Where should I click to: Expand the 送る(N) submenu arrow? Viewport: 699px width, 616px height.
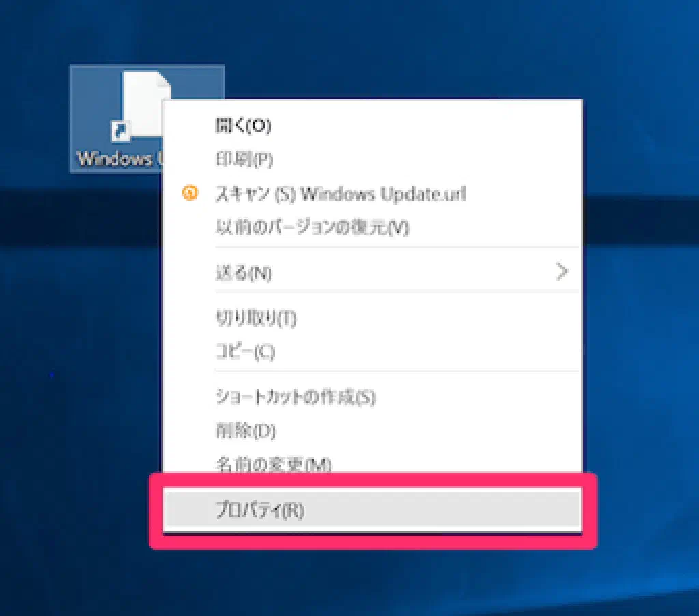tap(562, 273)
